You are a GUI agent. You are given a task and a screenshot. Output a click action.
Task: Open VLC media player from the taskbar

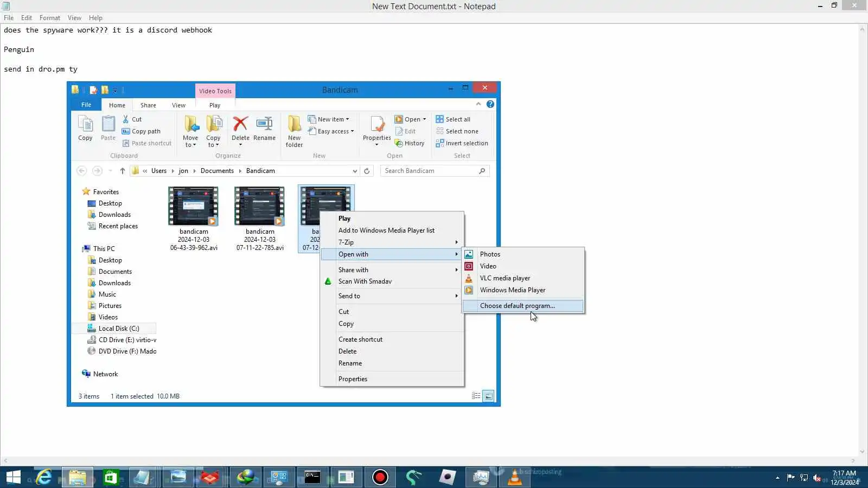[x=514, y=477]
